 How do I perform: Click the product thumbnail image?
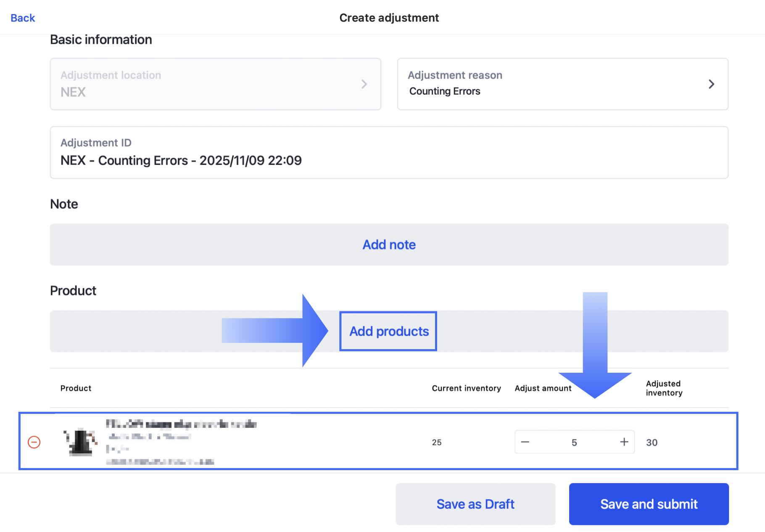81,442
